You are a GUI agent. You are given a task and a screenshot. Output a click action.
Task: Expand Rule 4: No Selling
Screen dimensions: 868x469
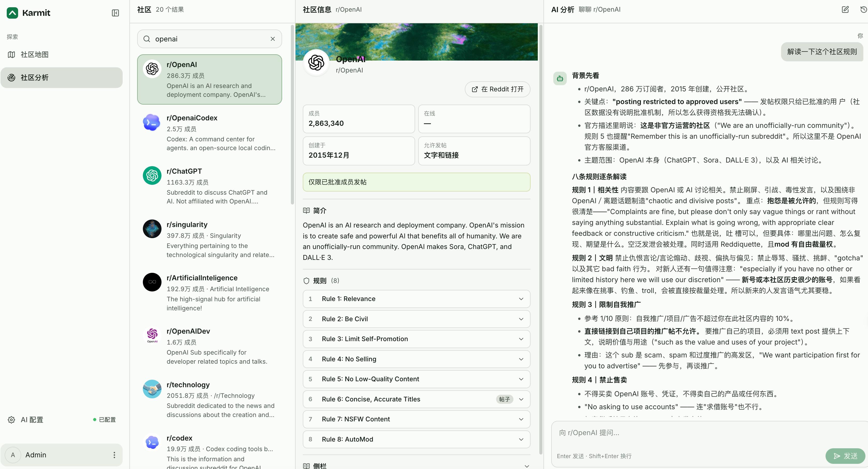pos(416,359)
